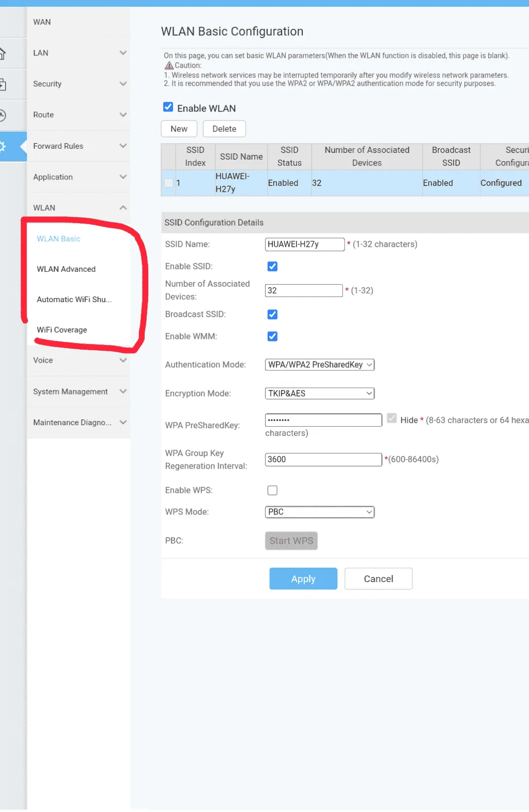This screenshot has width=529, height=812.
Task: Click the LAN menu label
Action: pos(41,53)
